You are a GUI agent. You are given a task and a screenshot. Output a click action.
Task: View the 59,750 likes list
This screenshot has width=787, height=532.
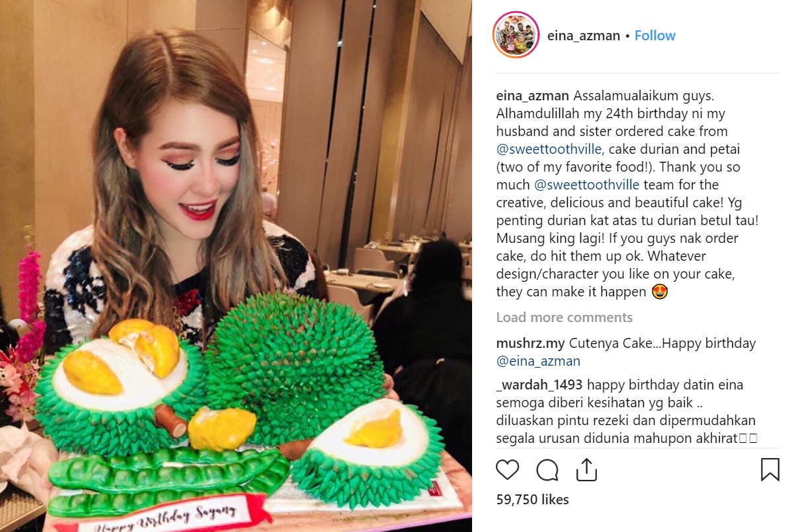coord(532,500)
